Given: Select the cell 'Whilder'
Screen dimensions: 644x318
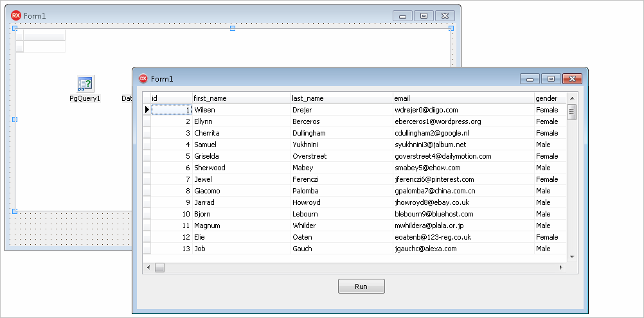Looking at the screenshot, I should click(x=342, y=225).
